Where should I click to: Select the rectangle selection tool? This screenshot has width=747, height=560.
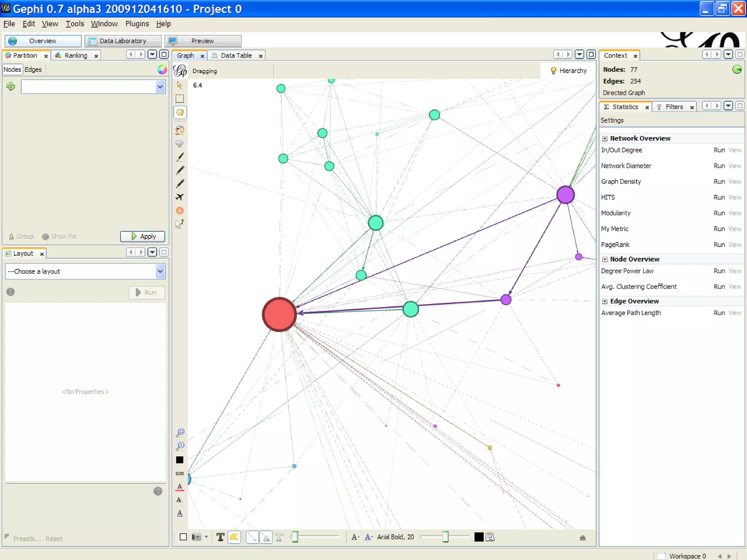coord(179,98)
